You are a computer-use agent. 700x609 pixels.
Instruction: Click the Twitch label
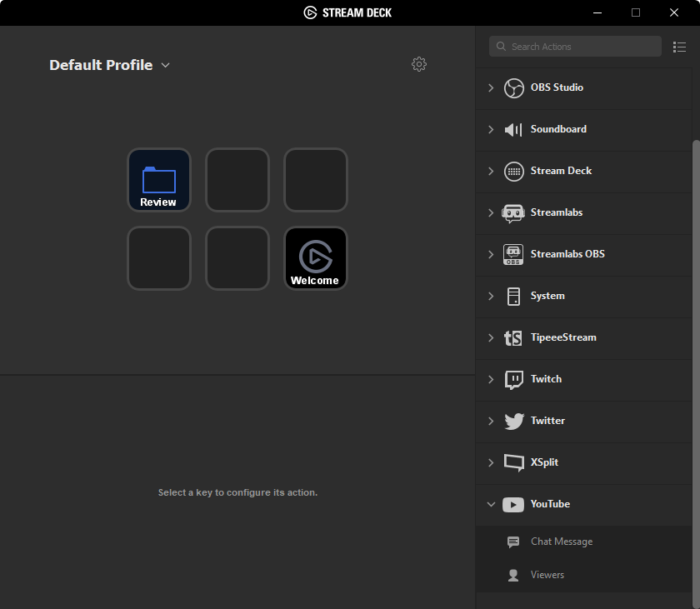click(546, 379)
